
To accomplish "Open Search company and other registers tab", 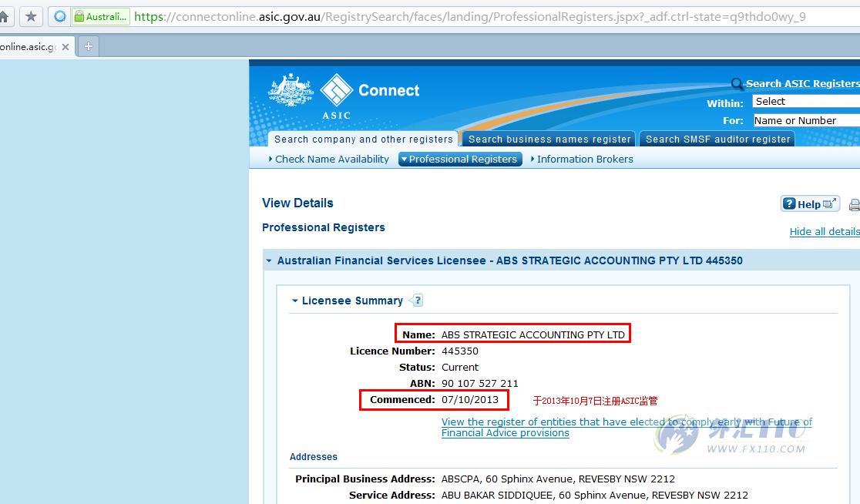I will tap(363, 139).
